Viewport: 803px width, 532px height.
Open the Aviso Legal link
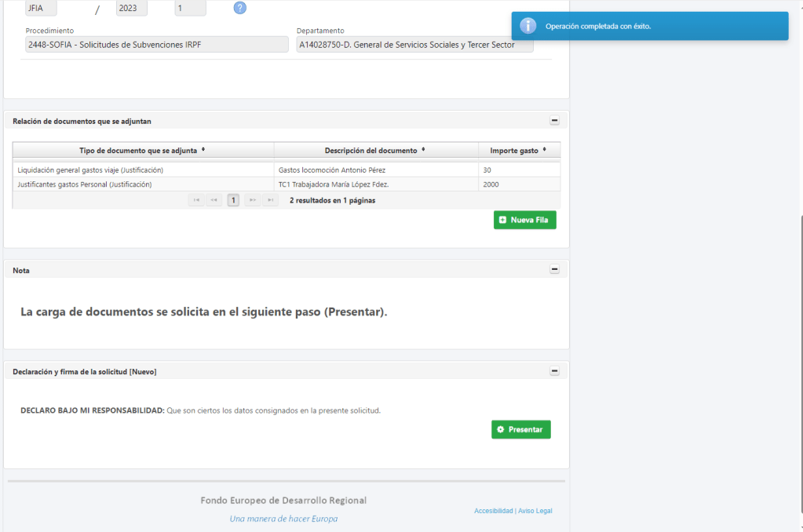(535, 511)
